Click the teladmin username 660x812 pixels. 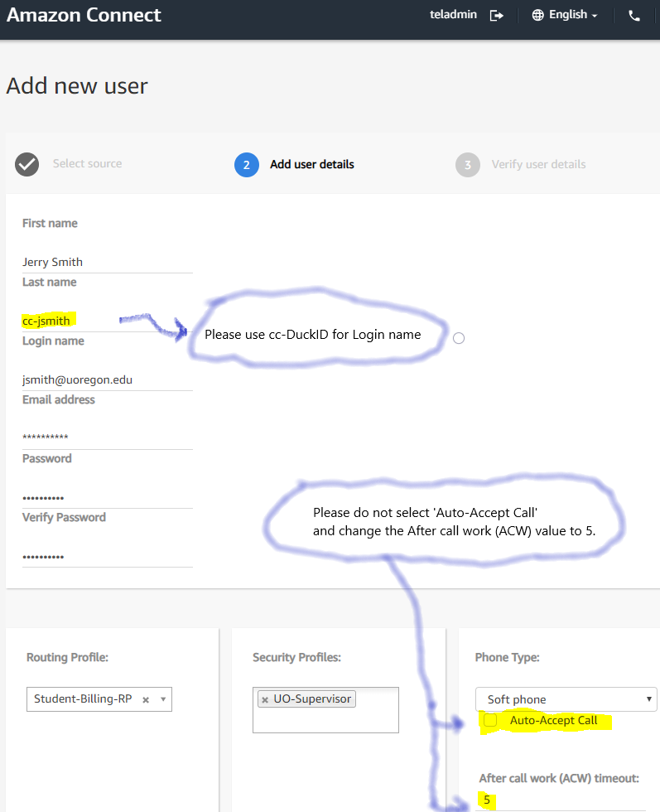[x=453, y=15]
